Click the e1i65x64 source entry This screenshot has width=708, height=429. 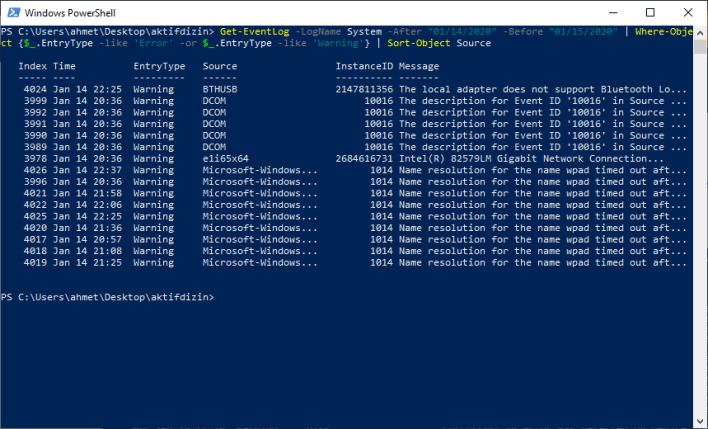point(226,158)
